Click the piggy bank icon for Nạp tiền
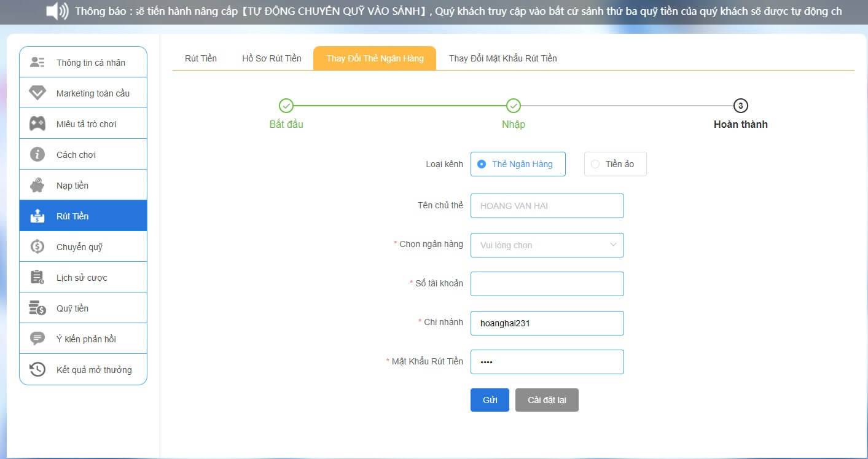Image resolution: width=868 pixels, height=459 pixels. [37, 185]
